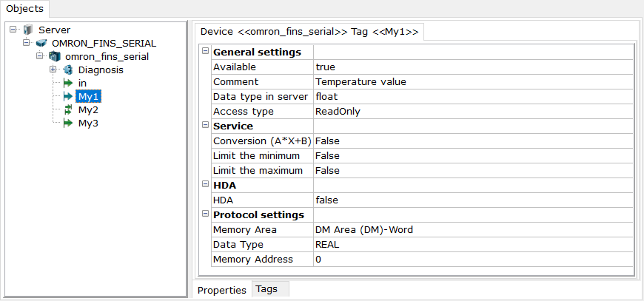The image size is (644, 301).
Task: Click the Access type property name
Action: (x=243, y=111)
